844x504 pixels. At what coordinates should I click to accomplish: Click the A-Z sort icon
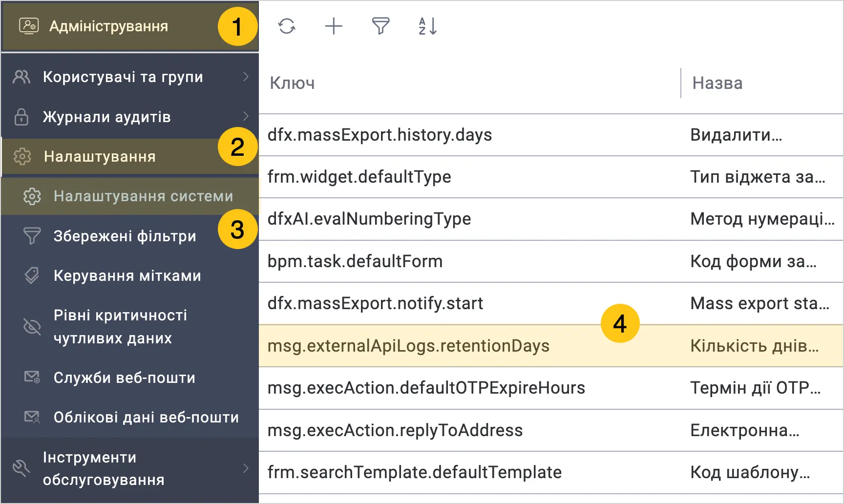pyautogui.click(x=427, y=26)
